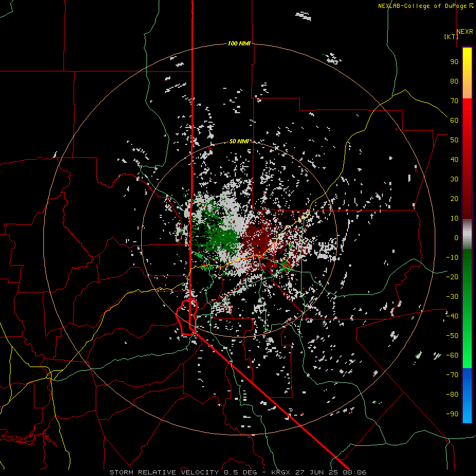Click the 20 value on the velocity scale
The width and height of the screenshot is (476, 476).
tap(454, 198)
